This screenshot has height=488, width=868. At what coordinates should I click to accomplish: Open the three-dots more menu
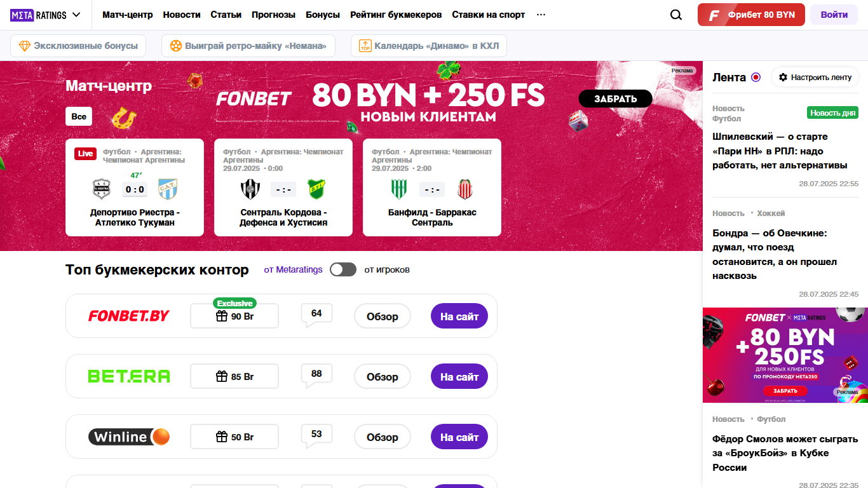[541, 15]
